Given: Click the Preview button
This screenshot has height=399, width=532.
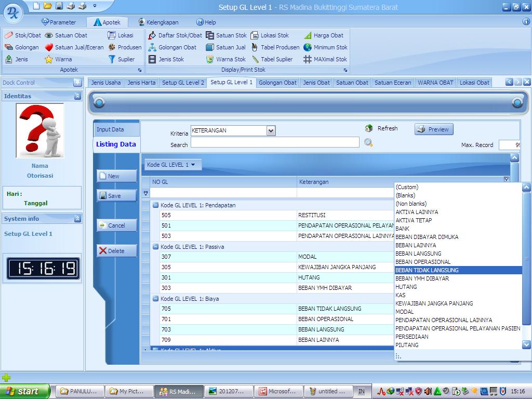Looking at the screenshot, I should (433, 129).
